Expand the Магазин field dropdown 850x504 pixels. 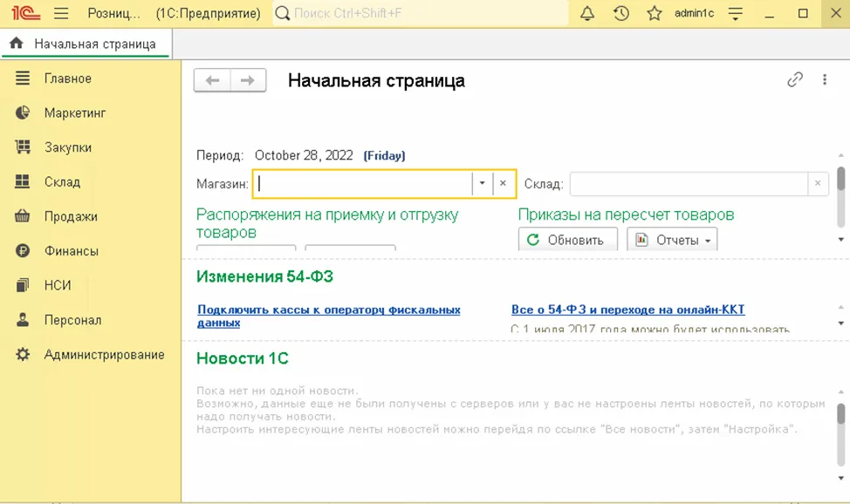[482, 183]
